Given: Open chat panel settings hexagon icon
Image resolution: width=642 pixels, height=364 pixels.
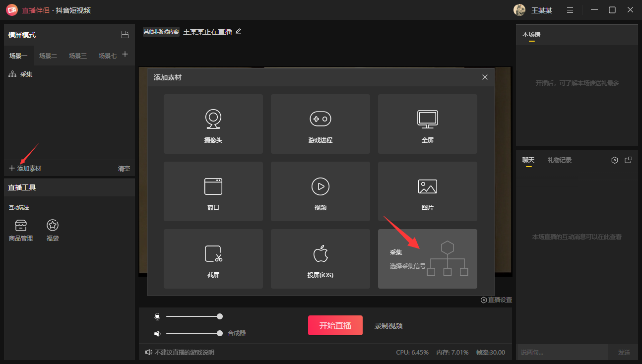Looking at the screenshot, I should pyautogui.click(x=615, y=160).
